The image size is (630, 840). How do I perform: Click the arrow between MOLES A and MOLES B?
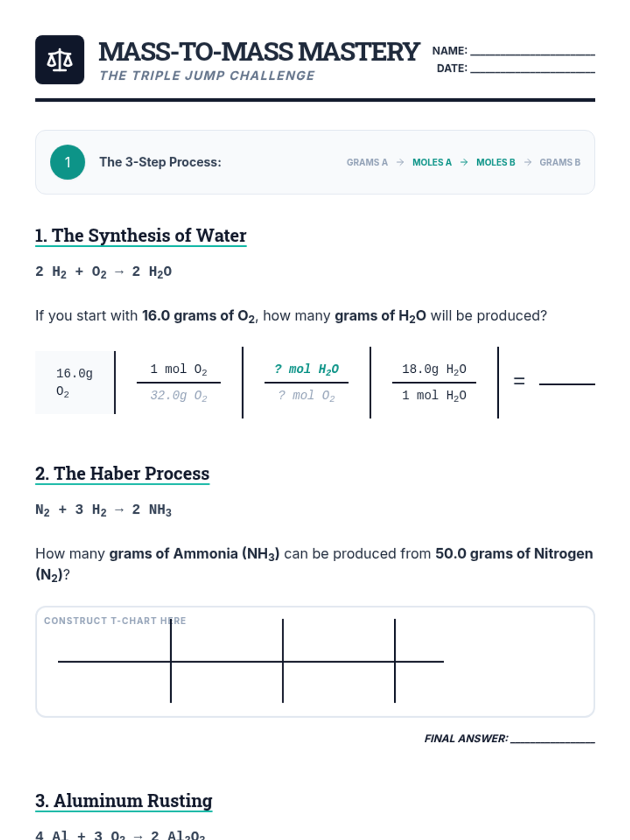[464, 162]
